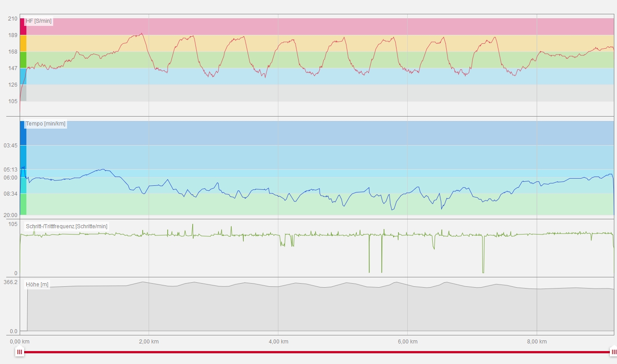This screenshot has height=364, width=617.
Task: Click the gray heart rate zone swatch
Action: point(23,93)
